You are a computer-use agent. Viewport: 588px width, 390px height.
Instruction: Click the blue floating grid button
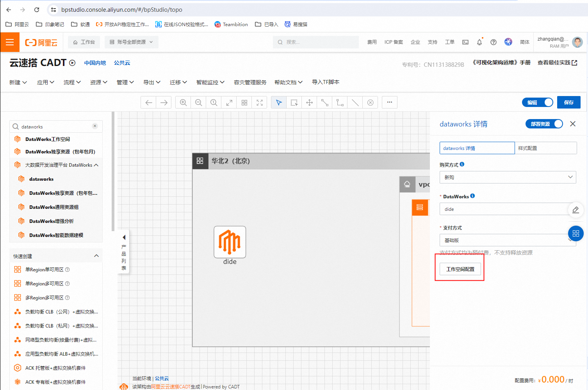point(576,233)
